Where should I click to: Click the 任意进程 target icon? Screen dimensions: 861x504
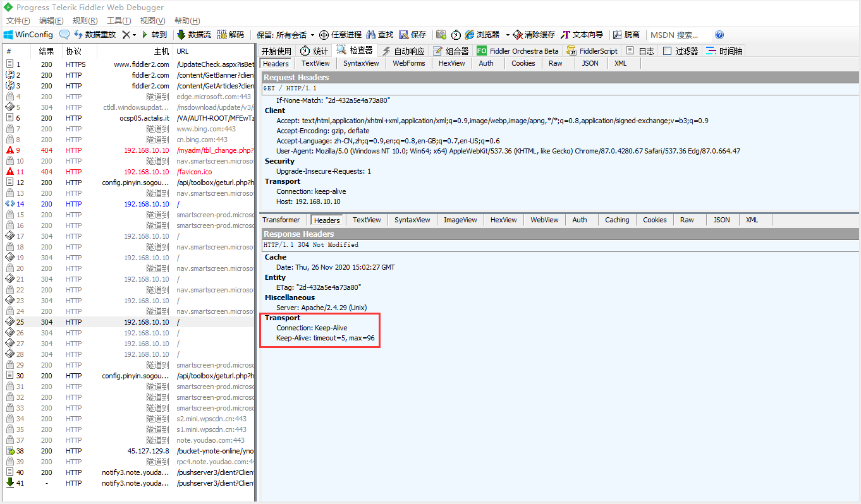340,35
